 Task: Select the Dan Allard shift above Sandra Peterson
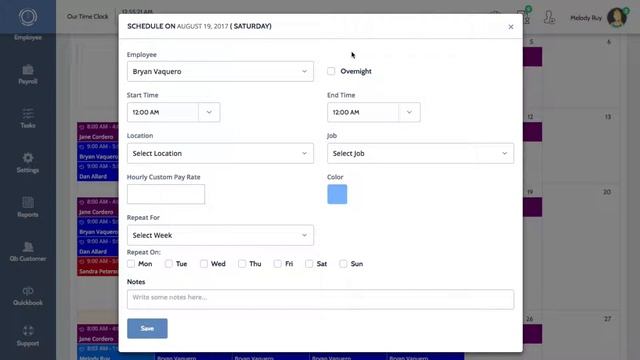point(98,247)
